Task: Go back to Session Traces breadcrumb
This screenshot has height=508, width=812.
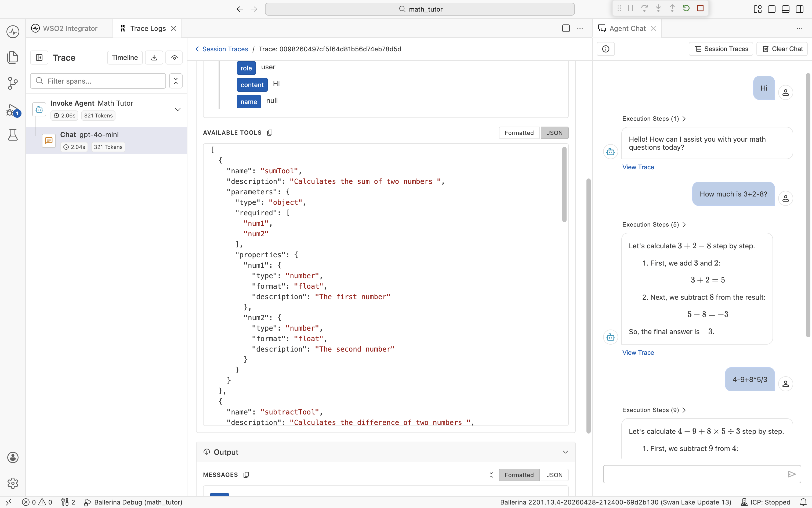Action: click(x=222, y=49)
